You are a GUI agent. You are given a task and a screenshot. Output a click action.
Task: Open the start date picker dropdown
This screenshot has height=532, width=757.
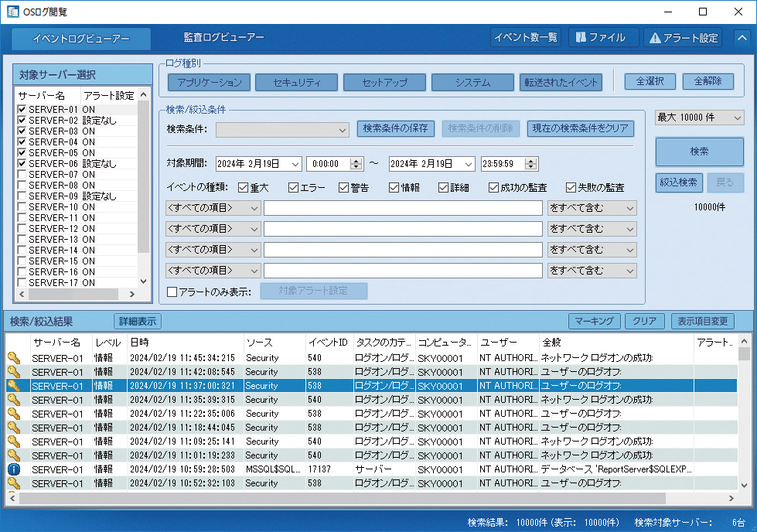(x=295, y=164)
